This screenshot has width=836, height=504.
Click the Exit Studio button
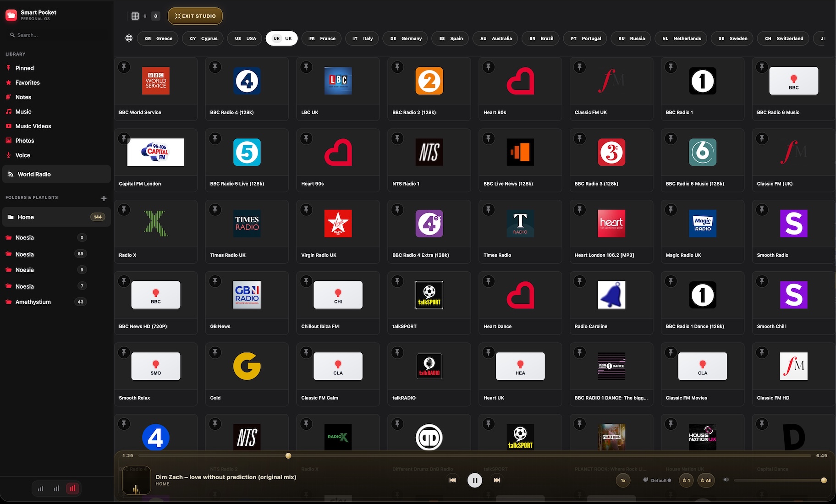195,16
